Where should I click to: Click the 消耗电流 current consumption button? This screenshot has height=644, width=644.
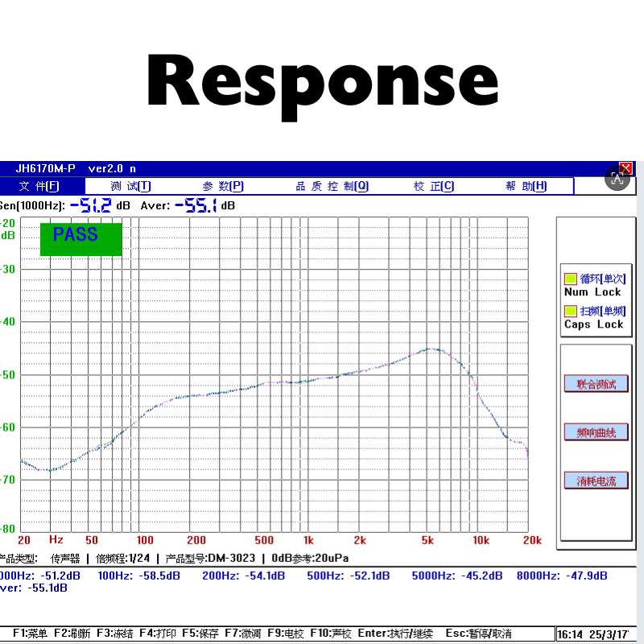click(596, 481)
